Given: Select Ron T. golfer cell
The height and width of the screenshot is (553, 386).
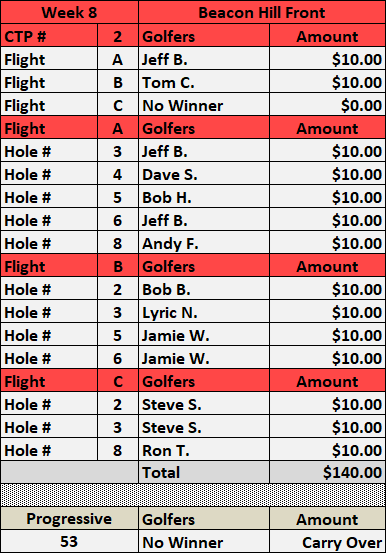Looking at the screenshot, I should coord(204,450).
